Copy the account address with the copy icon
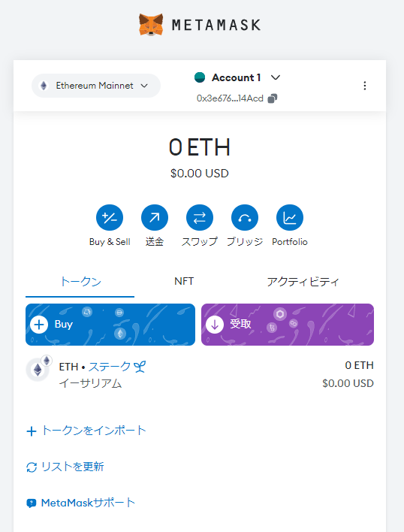Screen dimensions: 404x532 273,98
